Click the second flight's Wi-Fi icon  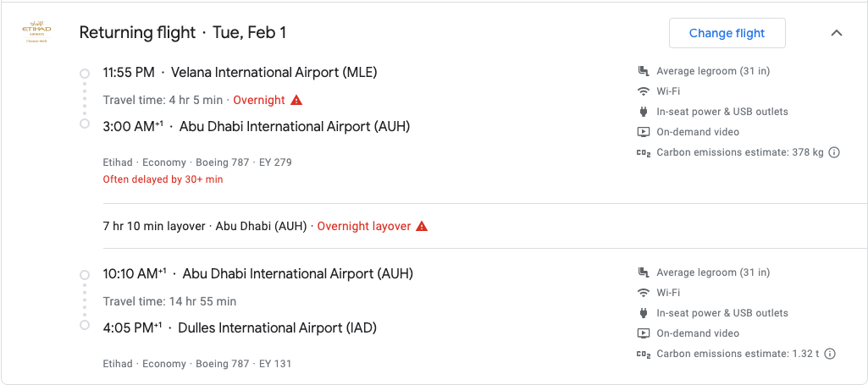tap(644, 293)
